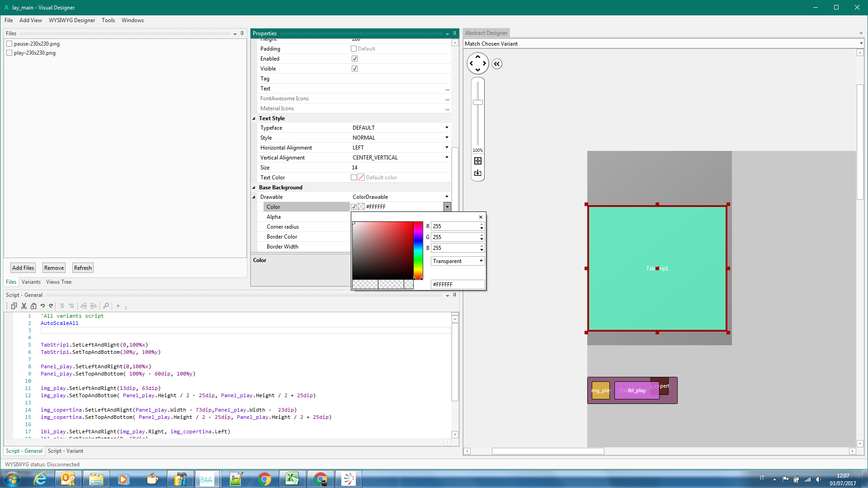Click the undo arrow in script toolbar
The image size is (868, 488).
(x=42, y=306)
